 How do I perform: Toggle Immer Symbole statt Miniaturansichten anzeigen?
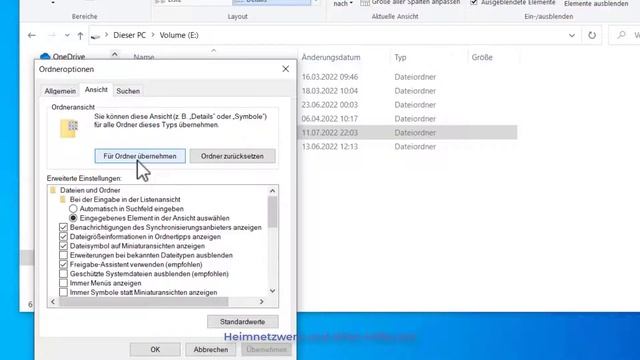point(63,292)
